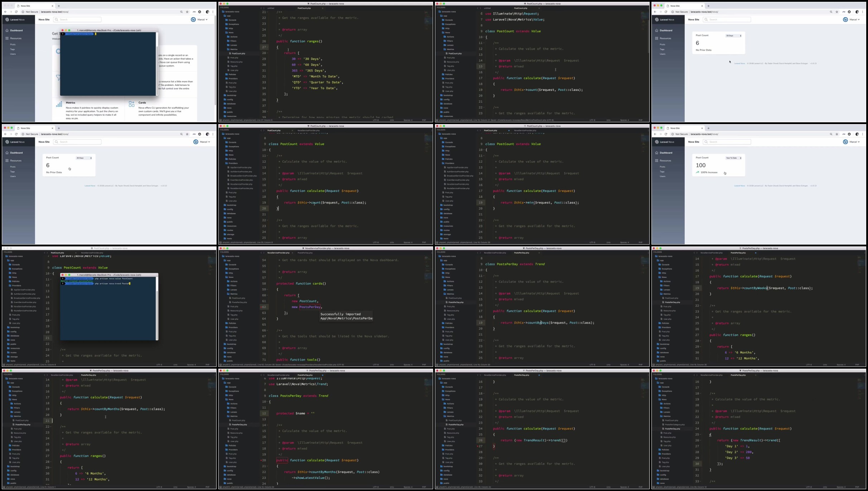Click Marcel's avatar icon in Post Count 100 browser
868x491 pixels.
(845, 142)
